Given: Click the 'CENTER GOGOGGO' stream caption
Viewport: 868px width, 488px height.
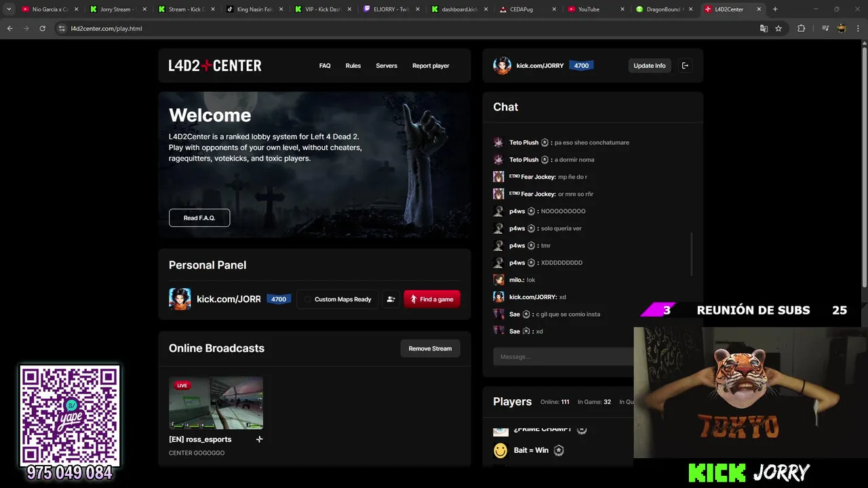Looking at the screenshot, I should click(197, 453).
